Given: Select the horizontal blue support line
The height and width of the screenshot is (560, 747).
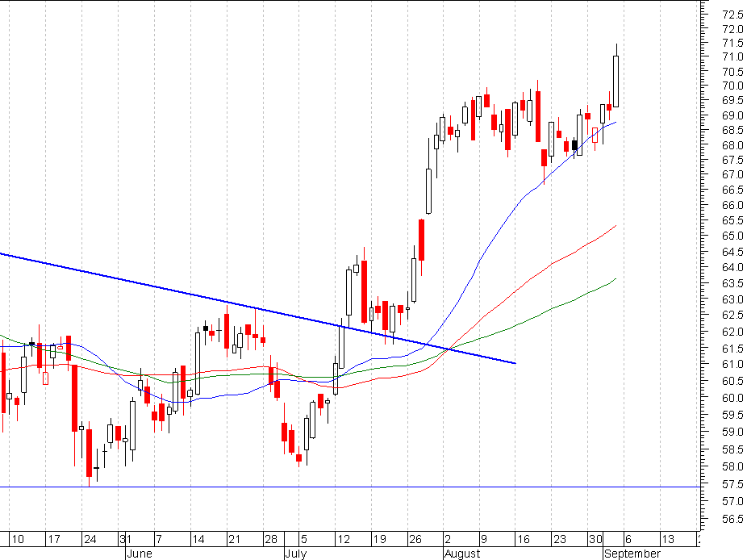Looking at the screenshot, I should click(x=350, y=487).
